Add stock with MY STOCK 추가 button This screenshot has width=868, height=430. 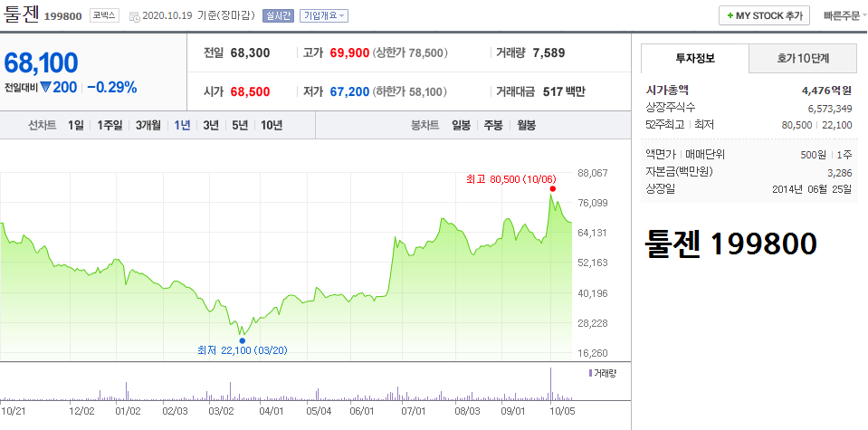tap(765, 15)
